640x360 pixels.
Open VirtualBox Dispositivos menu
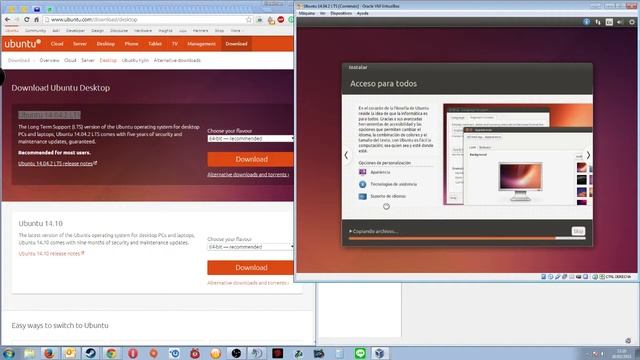pyautogui.click(x=341, y=13)
